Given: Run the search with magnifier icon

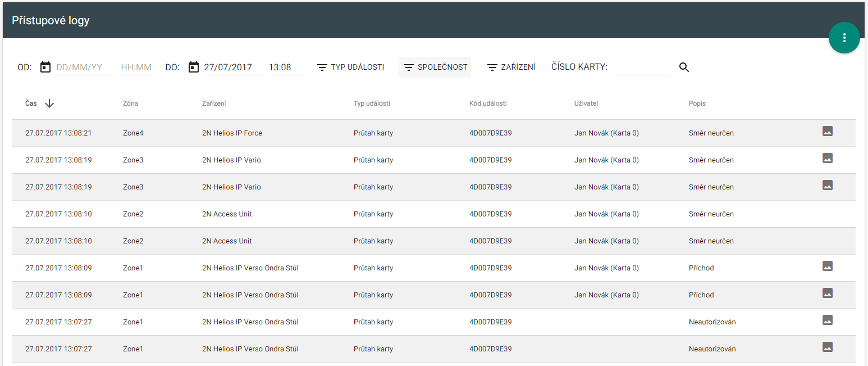Looking at the screenshot, I should [684, 67].
